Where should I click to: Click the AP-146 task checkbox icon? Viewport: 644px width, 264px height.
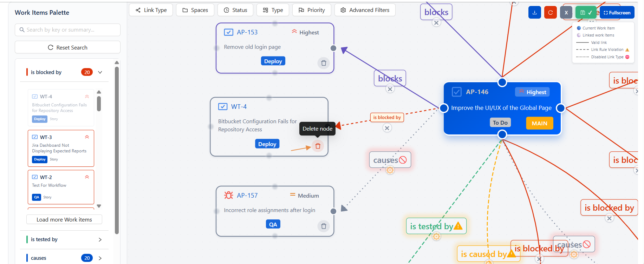pyautogui.click(x=456, y=92)
